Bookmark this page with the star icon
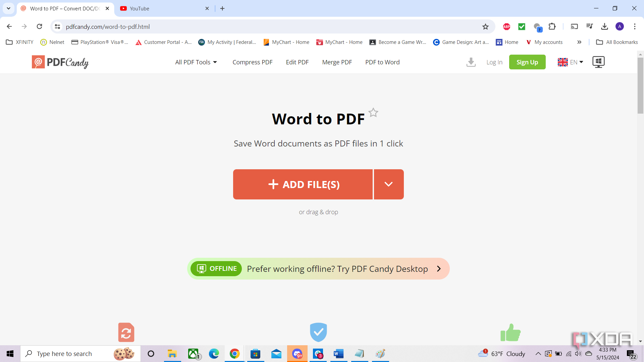This screenshot has width=644, height=362. (485, 26)
